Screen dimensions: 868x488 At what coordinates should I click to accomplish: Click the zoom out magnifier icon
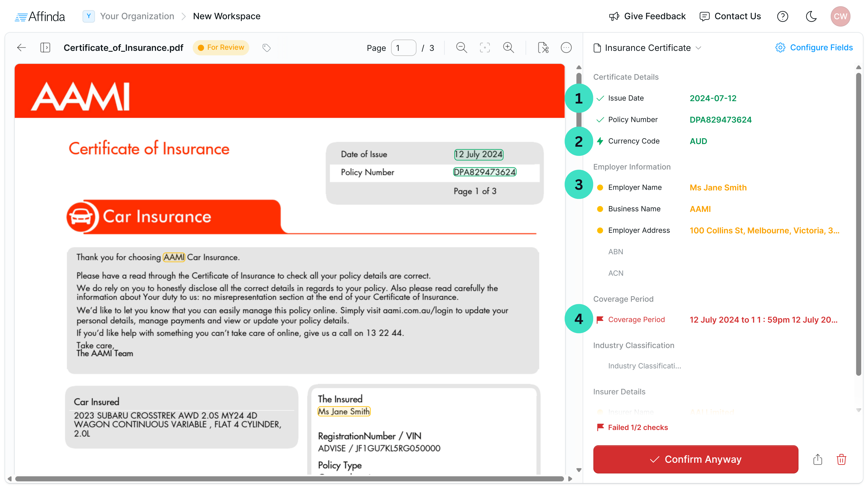[x=462, y=48]
